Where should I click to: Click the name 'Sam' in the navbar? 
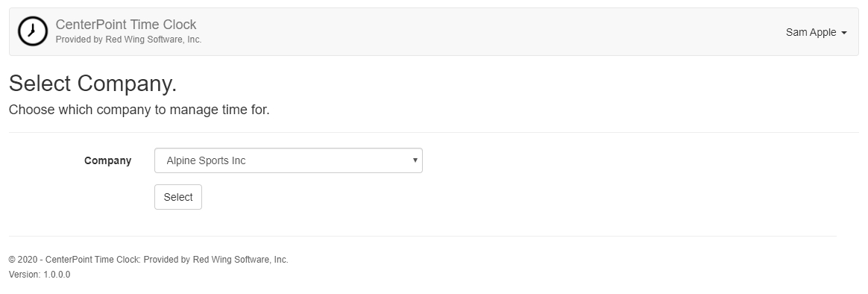pos(796,32)
